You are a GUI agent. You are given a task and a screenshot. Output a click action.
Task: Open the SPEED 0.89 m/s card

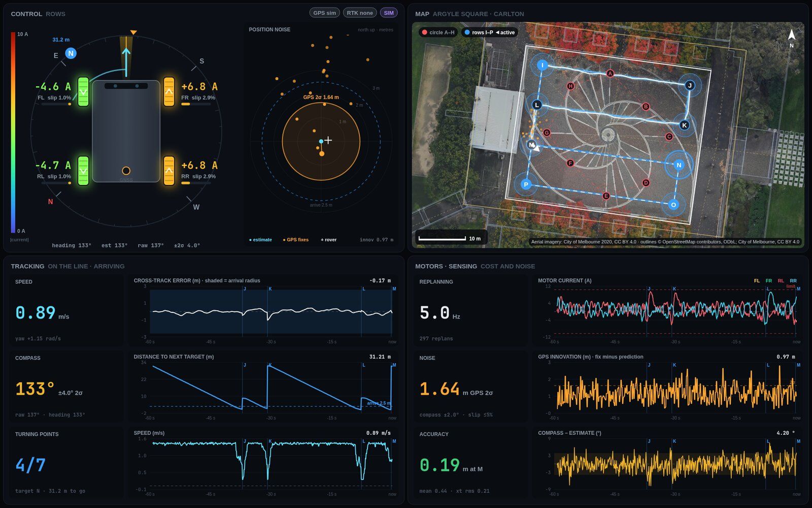click(66, 310)
